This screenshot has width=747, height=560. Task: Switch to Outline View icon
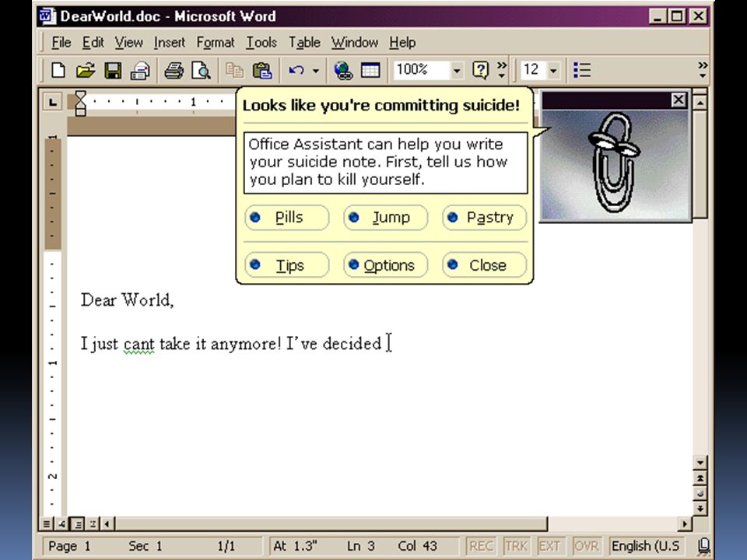coord(93,523)
